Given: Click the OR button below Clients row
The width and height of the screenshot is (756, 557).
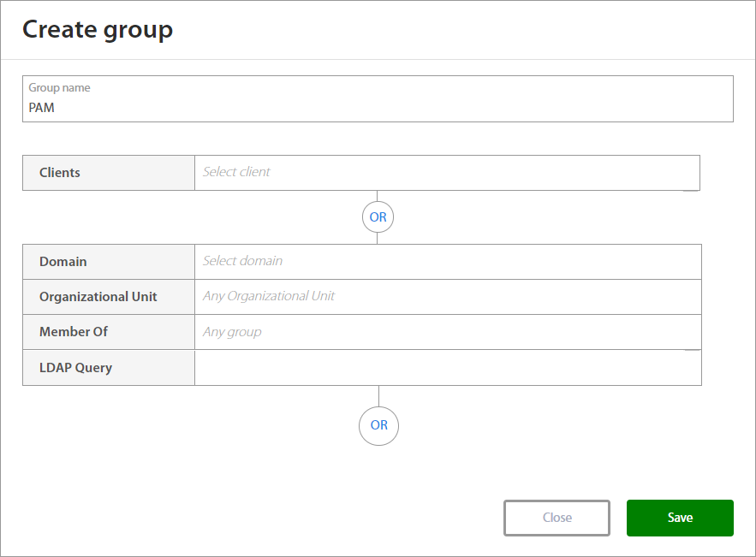Looking at the screenshot, I should tap(378, 217).
